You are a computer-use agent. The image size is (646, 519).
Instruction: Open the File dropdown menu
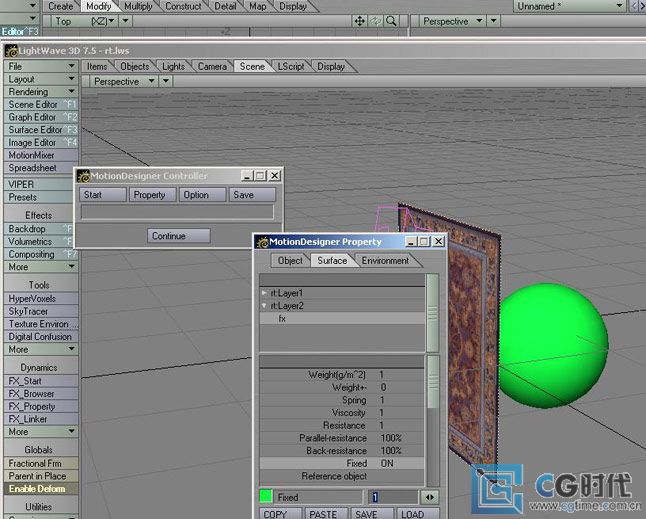pos(40,66)
